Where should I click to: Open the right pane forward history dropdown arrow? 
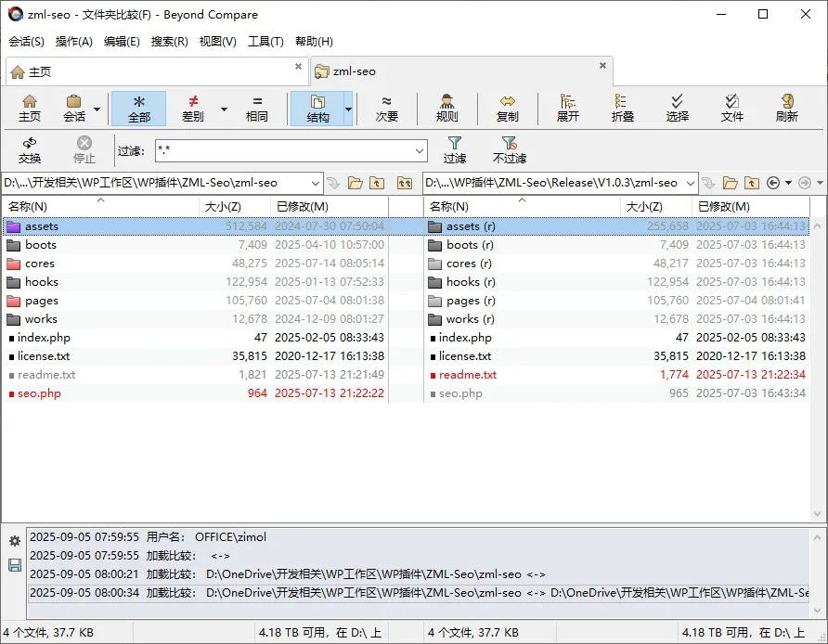point(820,183)
